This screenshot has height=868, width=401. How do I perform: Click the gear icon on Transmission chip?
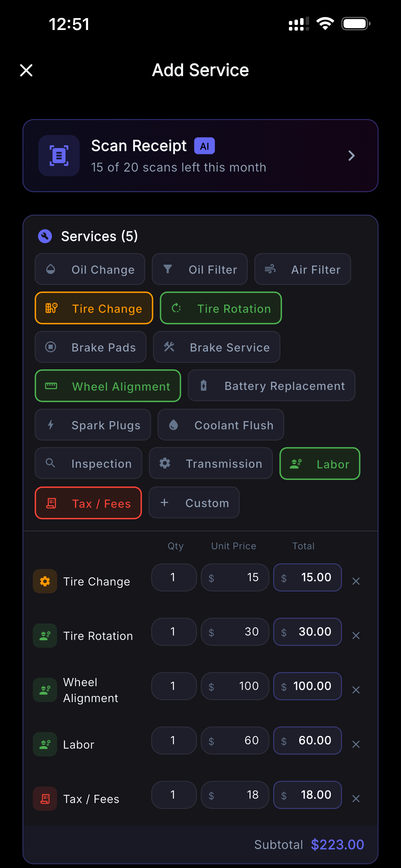[x=165, y=463]
